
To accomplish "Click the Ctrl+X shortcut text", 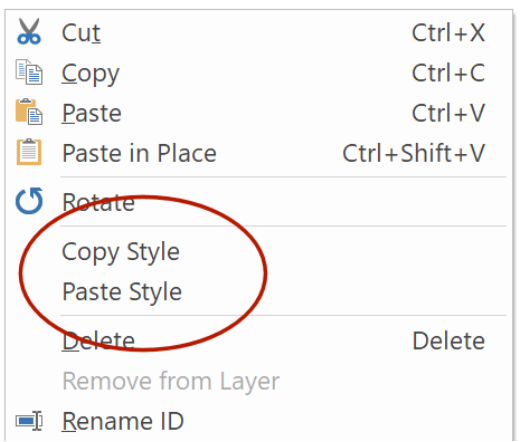I will pyautogui.click(x=448, y=33).
